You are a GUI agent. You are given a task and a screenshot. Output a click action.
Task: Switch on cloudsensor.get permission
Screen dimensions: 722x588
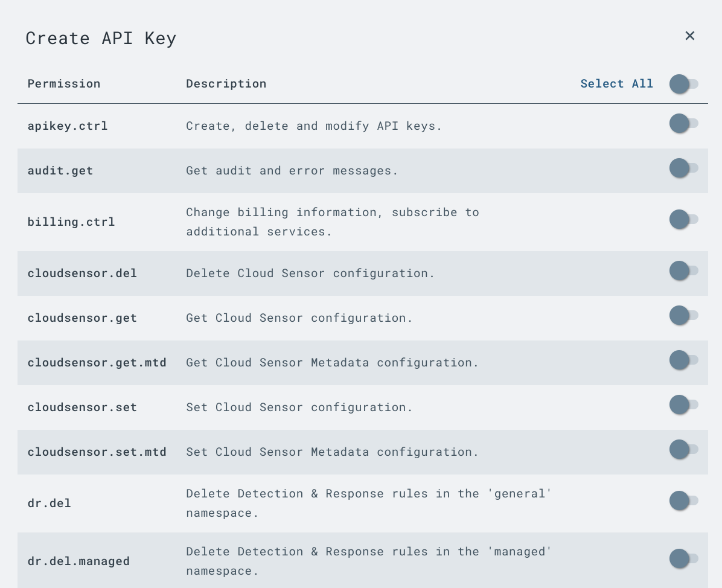[683, 315]
